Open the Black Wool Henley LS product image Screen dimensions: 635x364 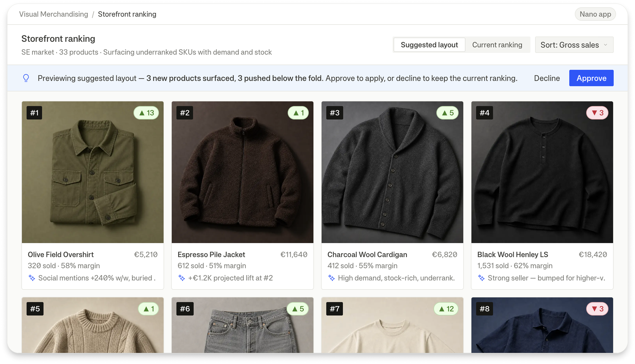pyautogui.click(x=542, y=172)
